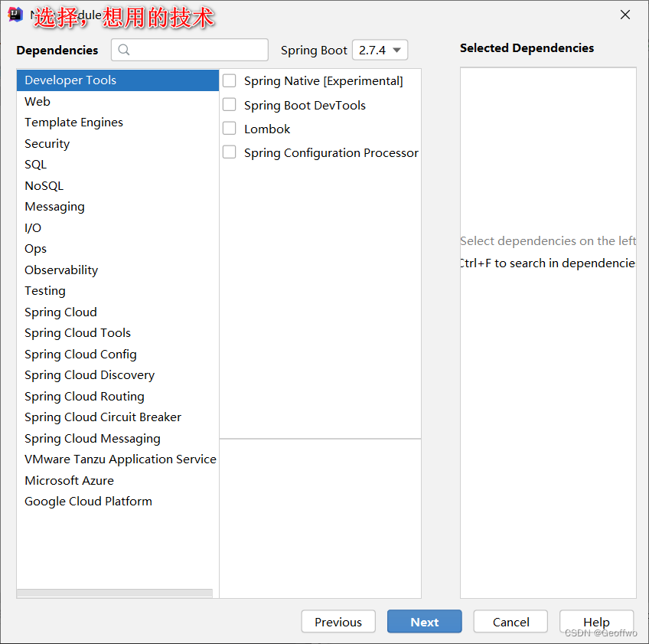Image resolution: width=649 pixels, height=644 pixels.
Task: Click the Cancel button
Action: pyautogui.click(x=510, y=621)
